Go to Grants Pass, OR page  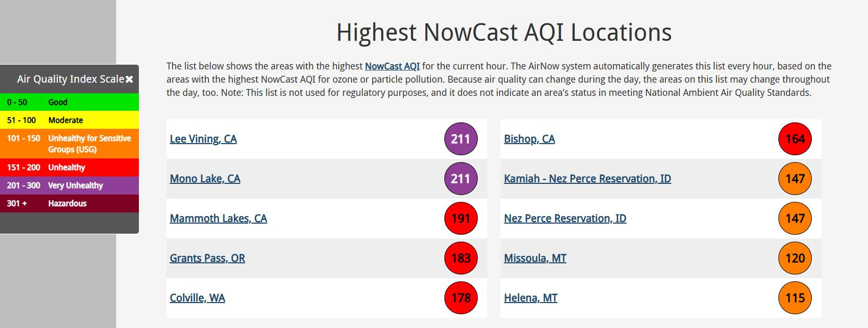pyautogui.click(x=207, y=258)
